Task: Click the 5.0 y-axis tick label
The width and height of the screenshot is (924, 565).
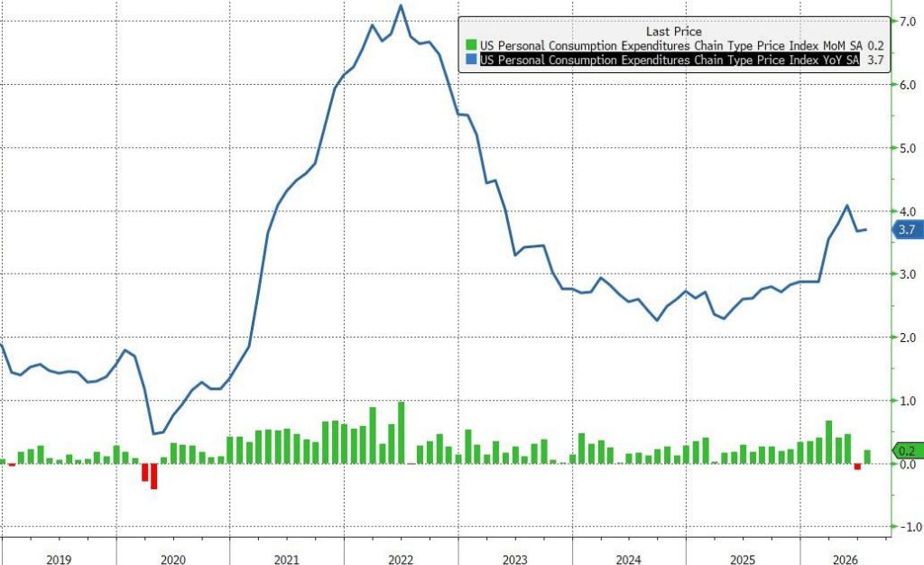Action: (x=908, y=148)
